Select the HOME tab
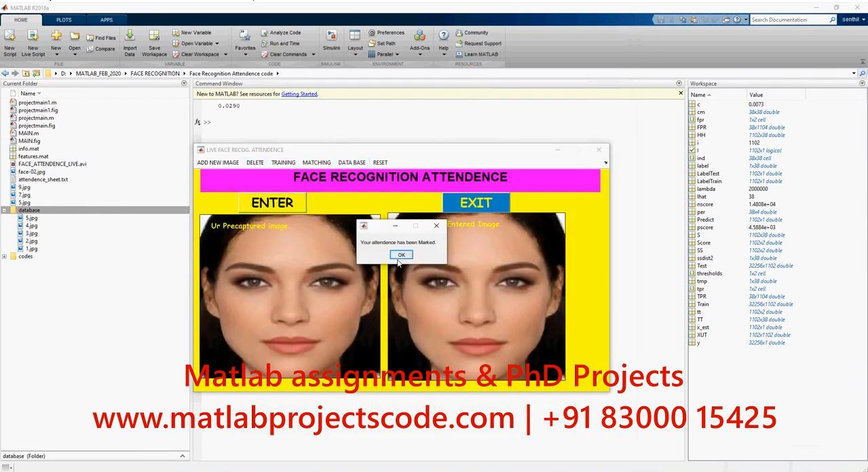Screen dimensions: 868x472 21,20
